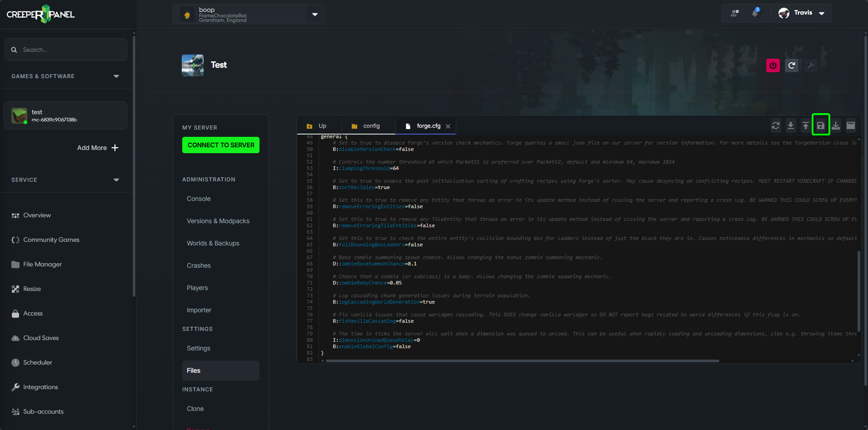Screen dimensions: 868x430
Task: Click inside the Search field
Action: click(66, 50)
